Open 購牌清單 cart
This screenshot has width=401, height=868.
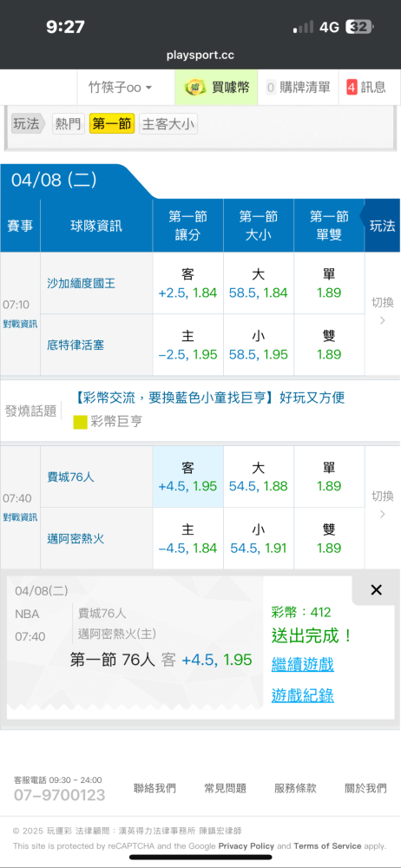(x=298, y=87)
